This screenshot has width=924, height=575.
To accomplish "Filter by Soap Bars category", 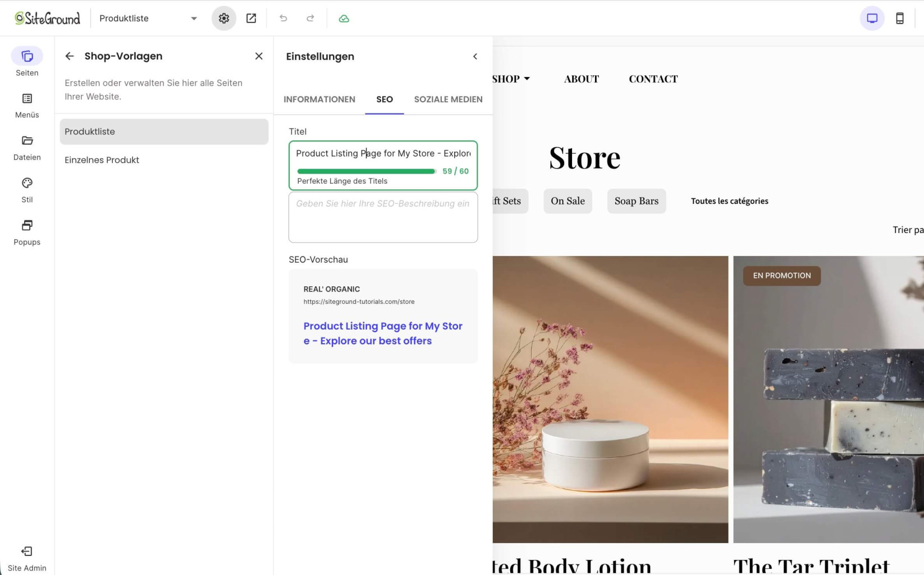I will click(637, 201).
